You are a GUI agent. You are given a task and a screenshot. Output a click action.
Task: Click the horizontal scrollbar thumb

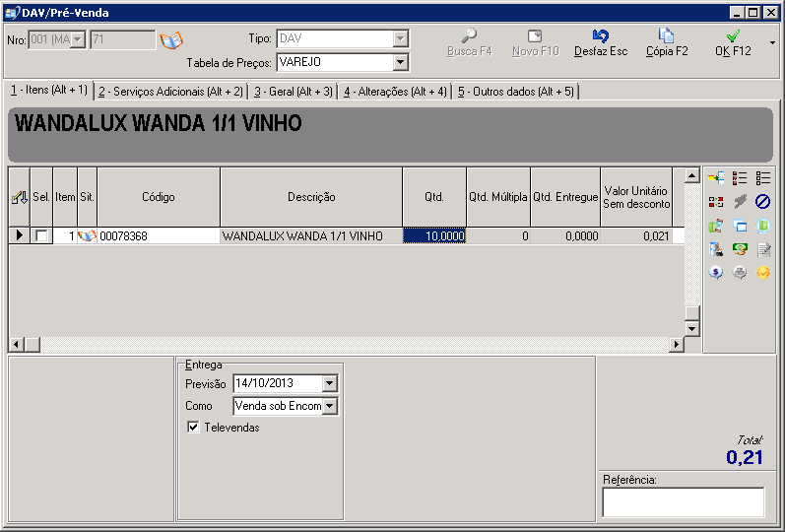click(33, 344)
